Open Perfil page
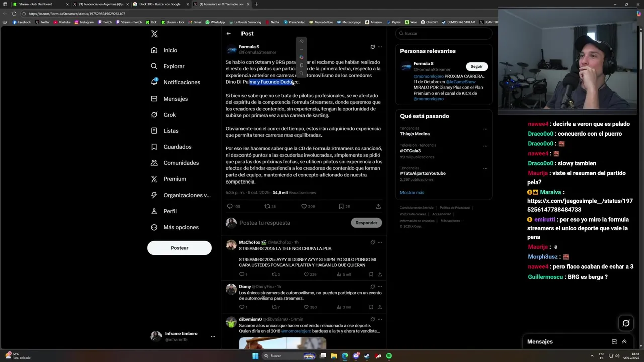 164,211
